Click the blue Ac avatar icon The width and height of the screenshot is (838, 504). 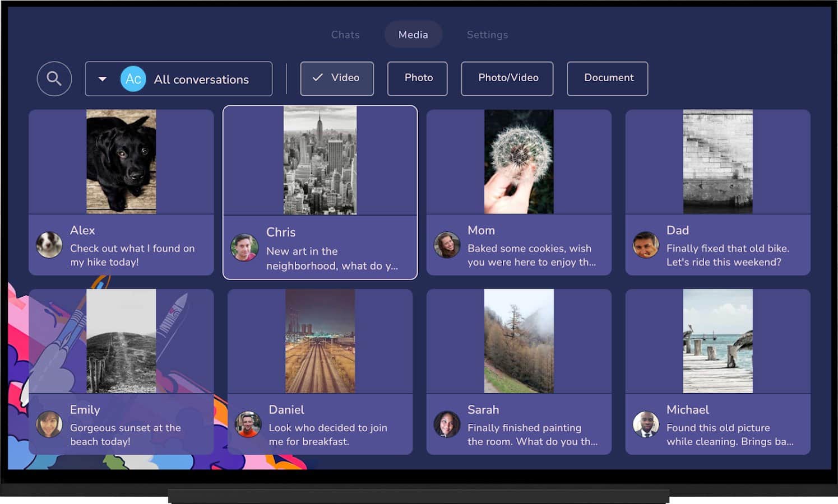133,79
